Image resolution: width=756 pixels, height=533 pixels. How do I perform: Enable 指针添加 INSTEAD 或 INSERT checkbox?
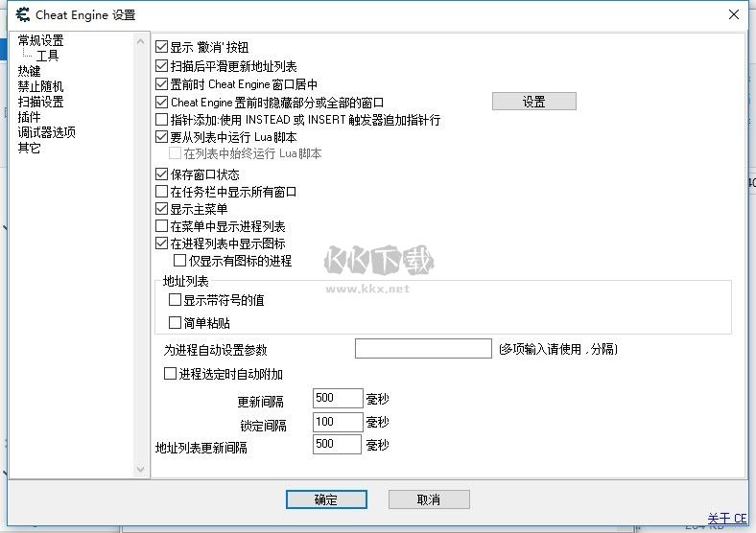click(161, 120)
